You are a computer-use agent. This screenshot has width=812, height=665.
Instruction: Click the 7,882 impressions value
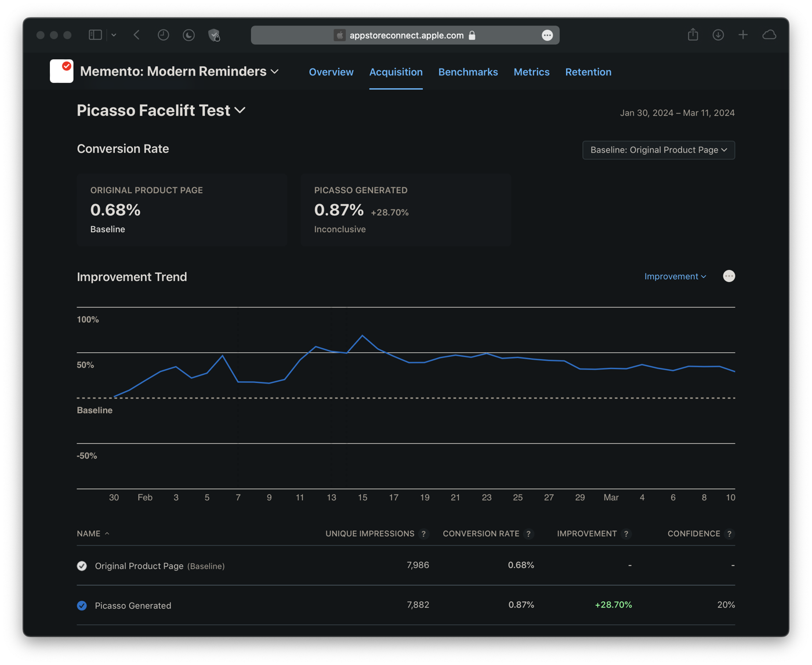418,605
